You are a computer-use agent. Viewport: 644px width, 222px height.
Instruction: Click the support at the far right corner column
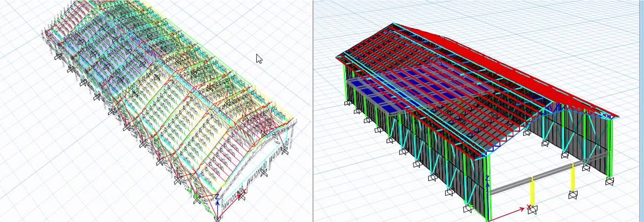[x=609, y=181]
